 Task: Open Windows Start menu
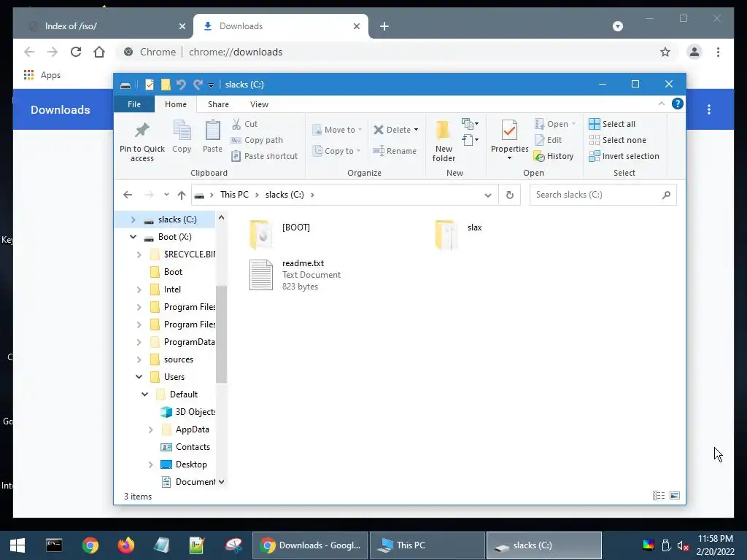tap(18, 545)
